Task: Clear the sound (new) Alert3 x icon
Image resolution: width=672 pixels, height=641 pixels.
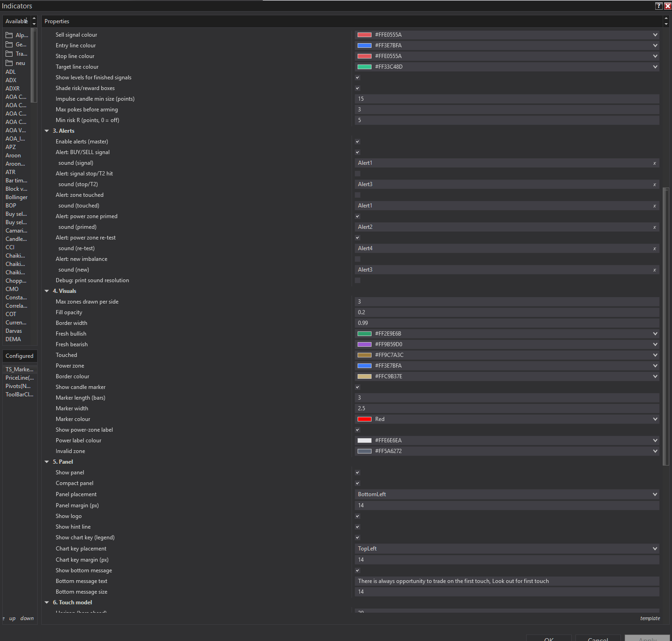Action: point(654,270)
